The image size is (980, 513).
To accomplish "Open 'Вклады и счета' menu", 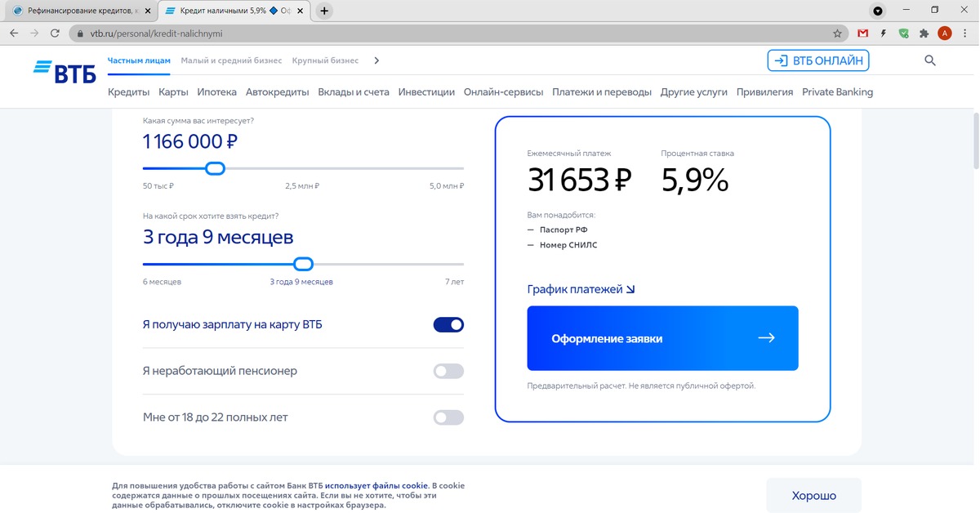I will [x=354, y=92].
